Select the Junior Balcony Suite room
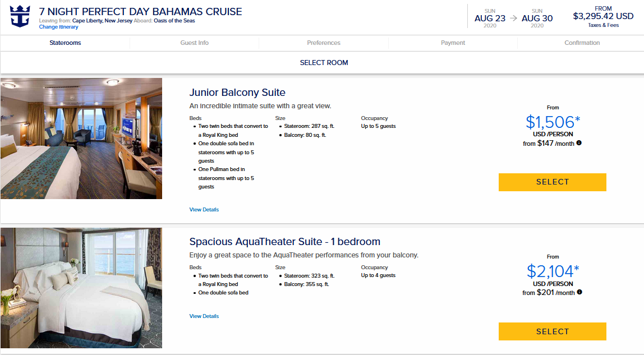Screen dimensions: 644x355 (553, 182)
